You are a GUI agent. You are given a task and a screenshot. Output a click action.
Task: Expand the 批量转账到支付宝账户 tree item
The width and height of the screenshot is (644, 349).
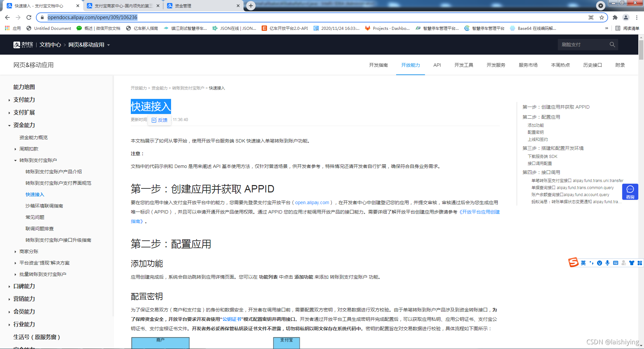coord(15,274)
